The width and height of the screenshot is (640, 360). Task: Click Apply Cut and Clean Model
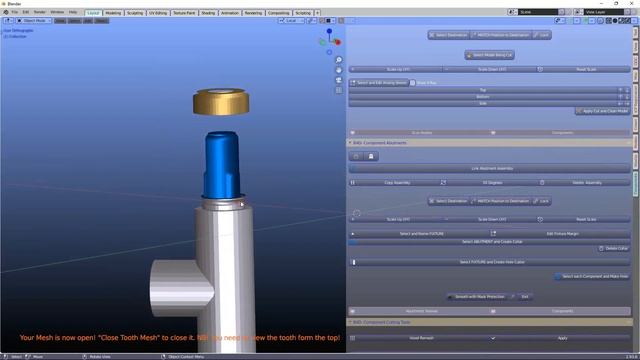(x=602, y=111)
